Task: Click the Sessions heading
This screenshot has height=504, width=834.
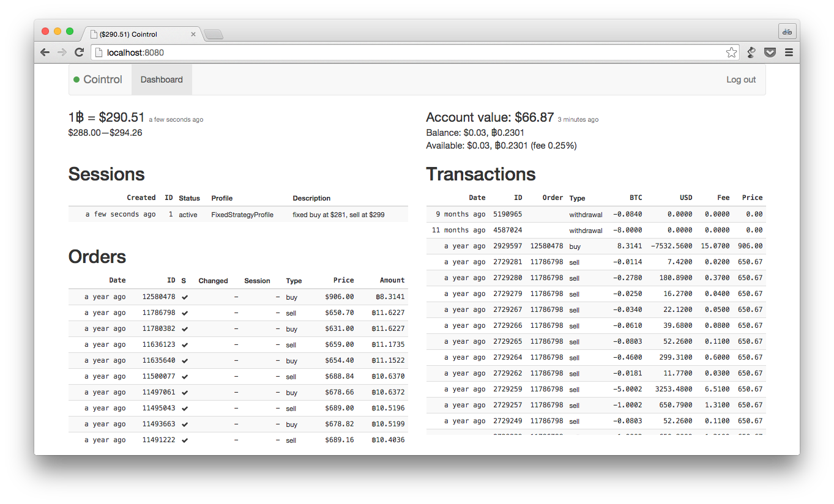Action: [106, 174]
